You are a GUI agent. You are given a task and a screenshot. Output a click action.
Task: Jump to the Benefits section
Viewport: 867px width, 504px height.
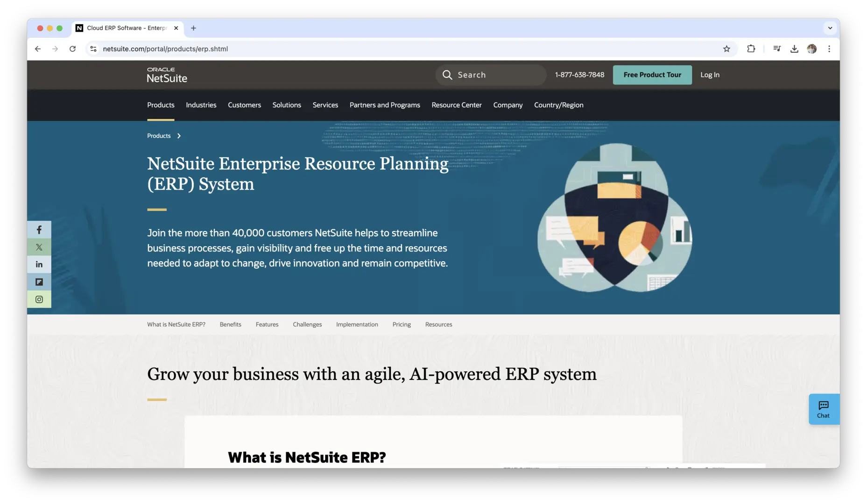click(230, 324)
